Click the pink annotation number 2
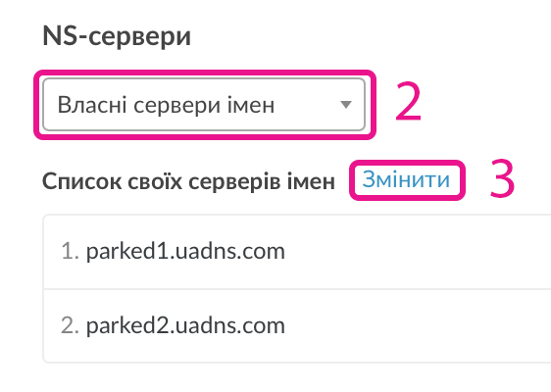 click(408, 102)
